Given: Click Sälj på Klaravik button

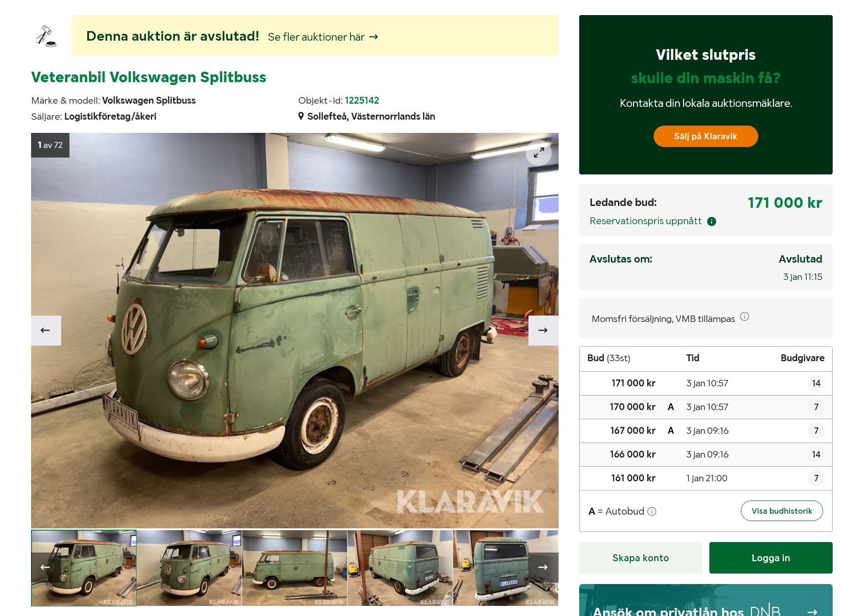Looking at the screenshot, I should 706,136.
